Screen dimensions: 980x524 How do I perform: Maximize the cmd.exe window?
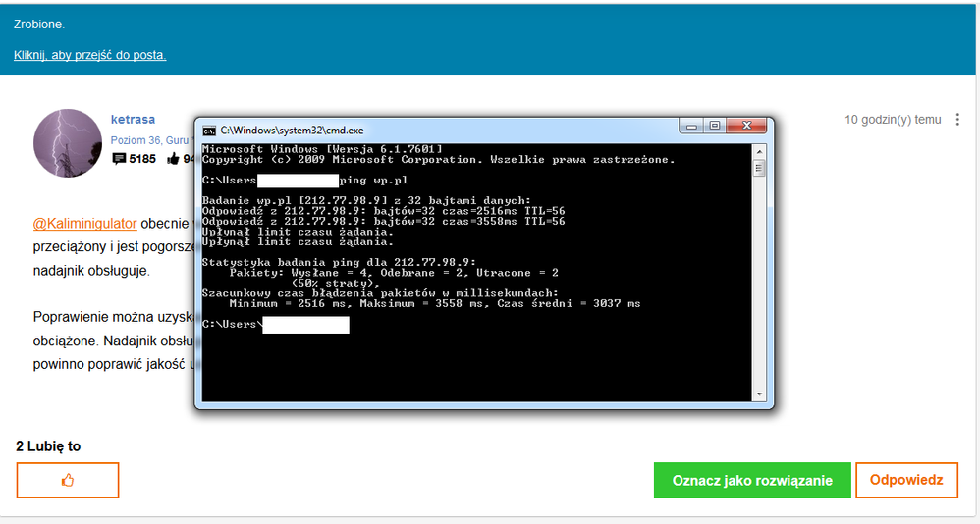coord(714,127)
